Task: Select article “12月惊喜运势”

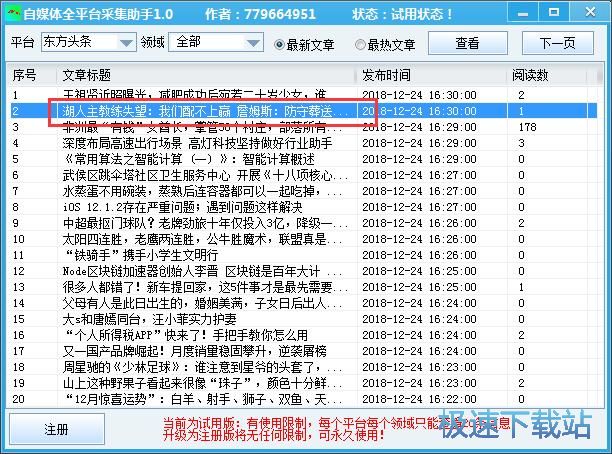Action: pos(202,399)
